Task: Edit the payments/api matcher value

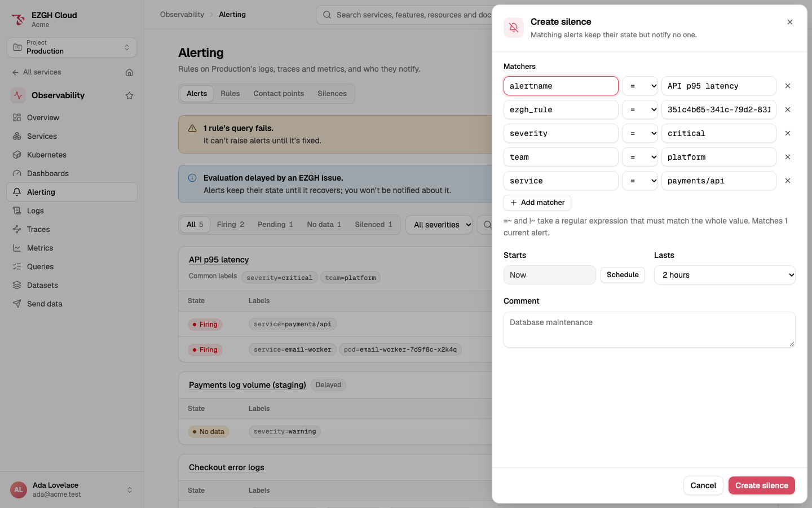Action: click(719, 181)
